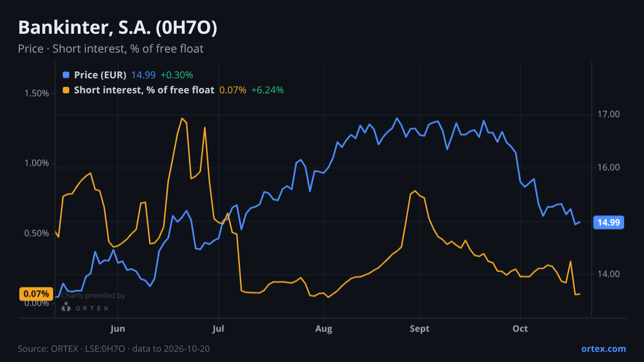Click the blue Price legend color square
The width and height of the screenshot is (644, 362).
(x=66, y=75)
